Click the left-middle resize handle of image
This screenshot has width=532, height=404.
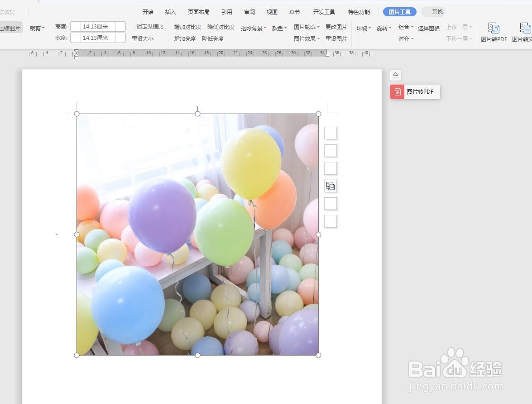click(x=77, y=234)
